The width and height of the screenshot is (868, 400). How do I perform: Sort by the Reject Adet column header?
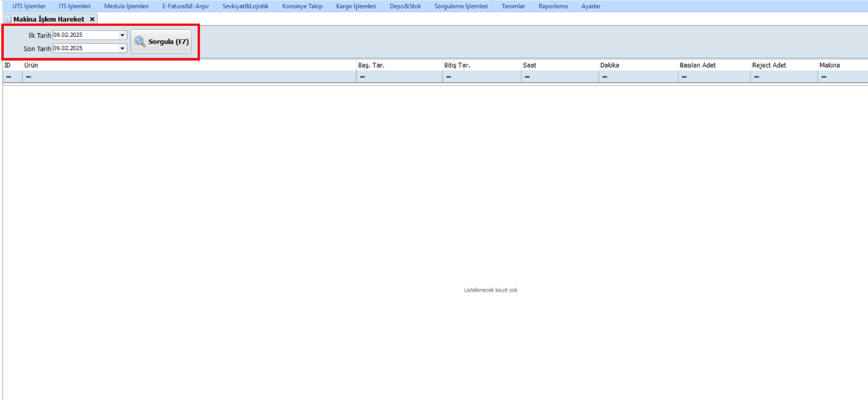click(769, 65)
